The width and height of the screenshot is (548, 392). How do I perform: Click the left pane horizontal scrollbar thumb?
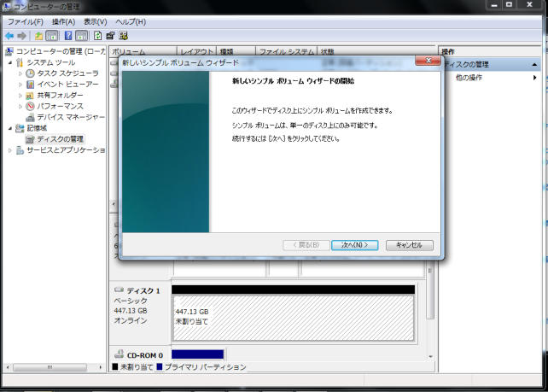(x=50, y=367)
